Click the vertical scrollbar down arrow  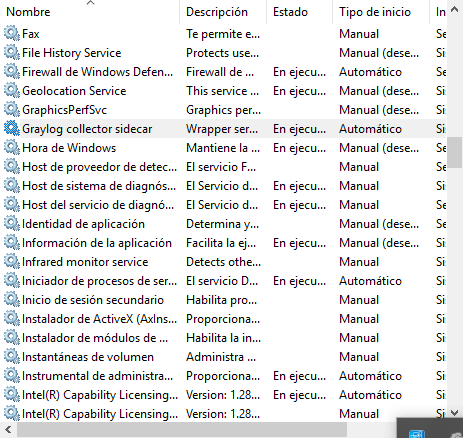coord(455,413)
